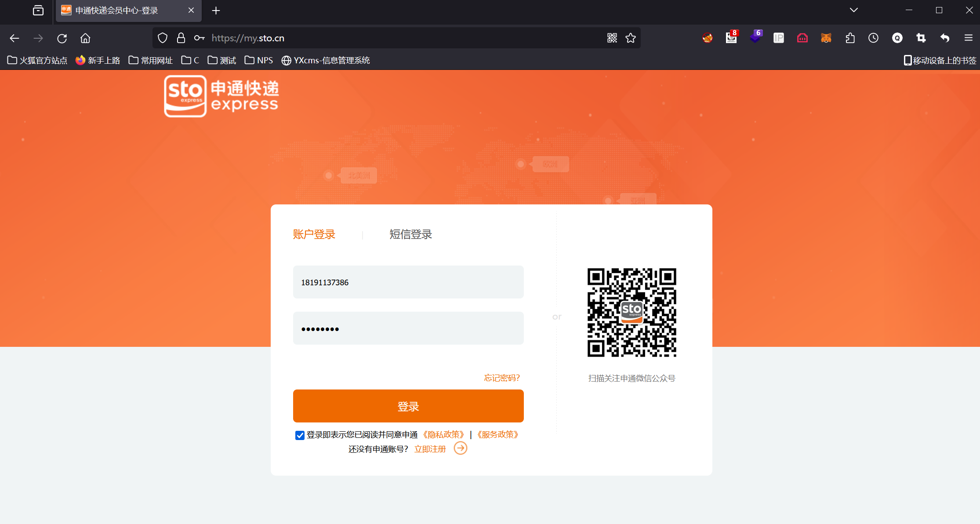Open the extensions puzzle menu
This screenshot has height=524, width=980.
[x=850, y=38]
